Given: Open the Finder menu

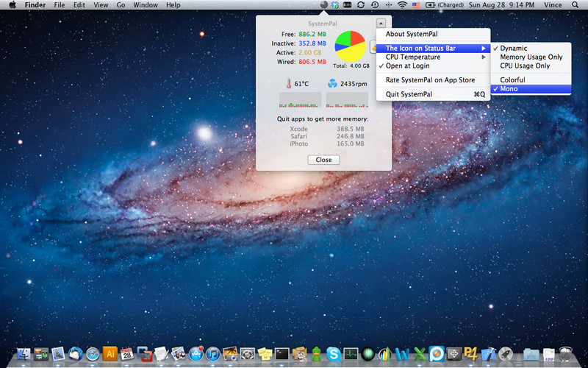Looking at the screenshot, I should [35, 5].
